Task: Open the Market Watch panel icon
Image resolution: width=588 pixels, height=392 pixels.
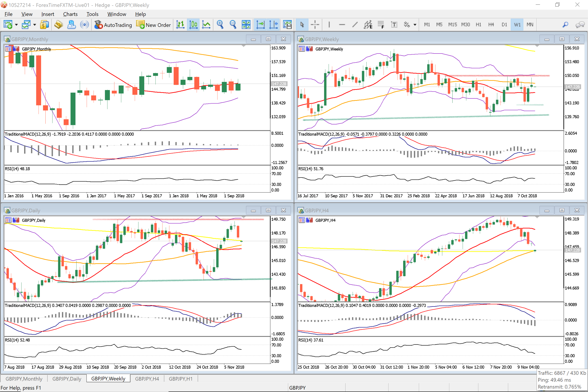Action: 44,25
